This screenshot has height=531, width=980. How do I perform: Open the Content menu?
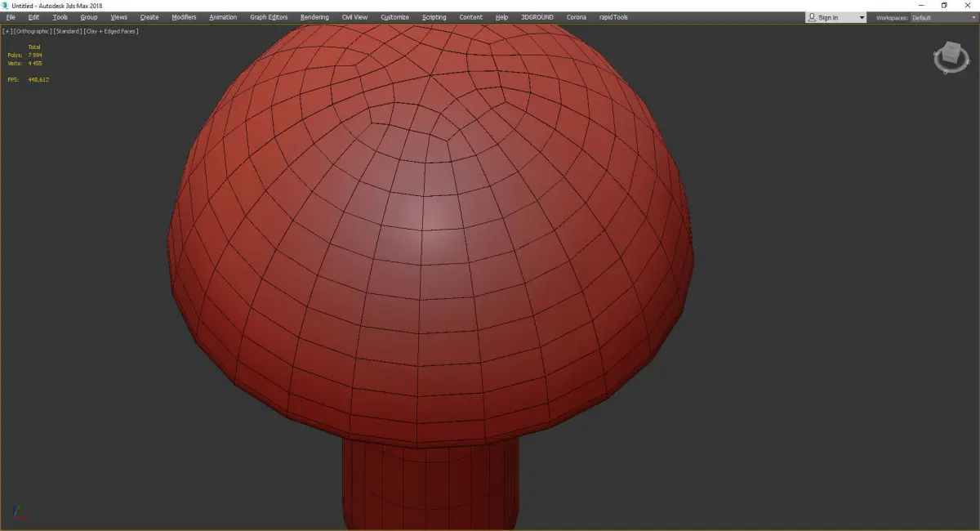(470, 17)
